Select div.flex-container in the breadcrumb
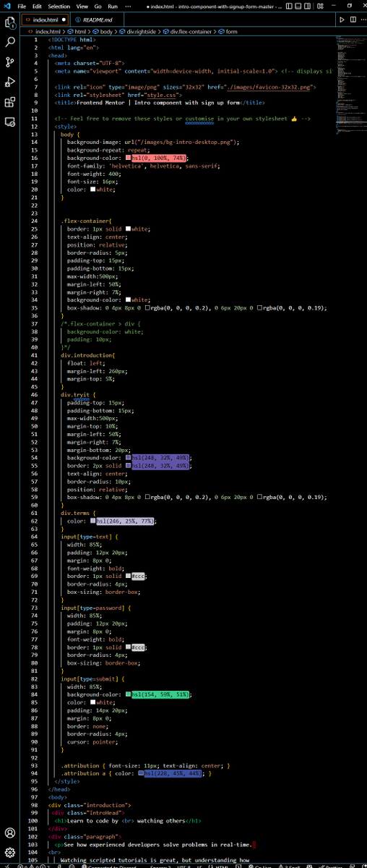This screenshot has height=868, width=367. pyautogui.click(x=189, y=31)
